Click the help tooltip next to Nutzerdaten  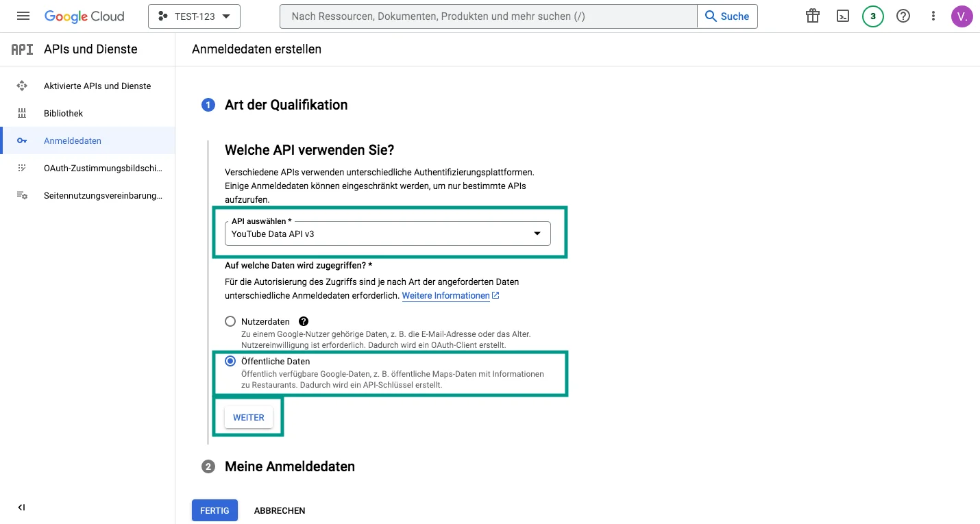coord(302,321)
